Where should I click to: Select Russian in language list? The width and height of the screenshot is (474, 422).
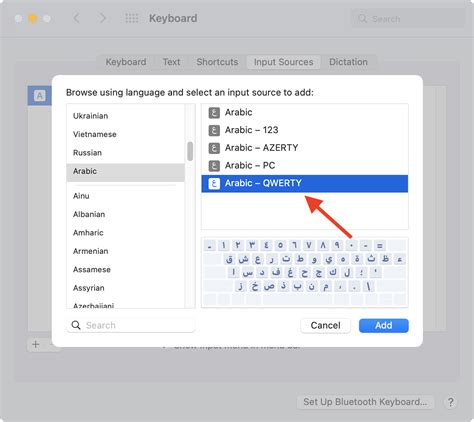tap(125, 153)
